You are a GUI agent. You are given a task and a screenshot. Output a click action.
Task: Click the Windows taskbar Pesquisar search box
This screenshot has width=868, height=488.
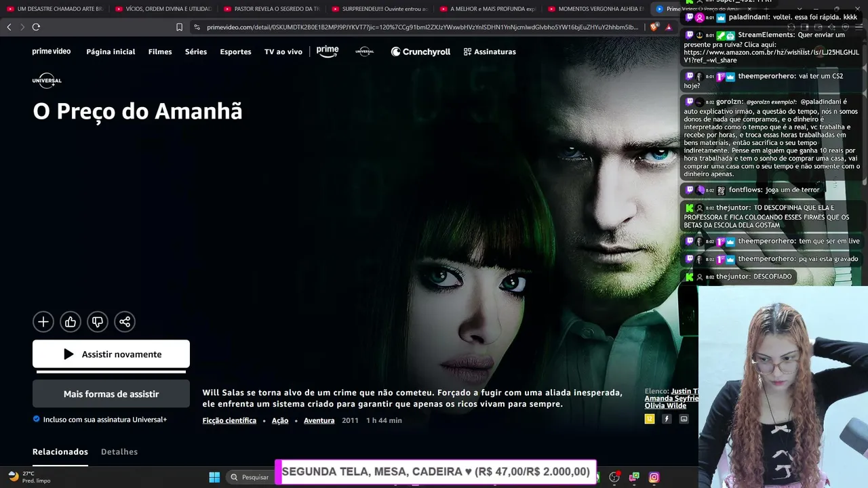click(x=250, y=477)
